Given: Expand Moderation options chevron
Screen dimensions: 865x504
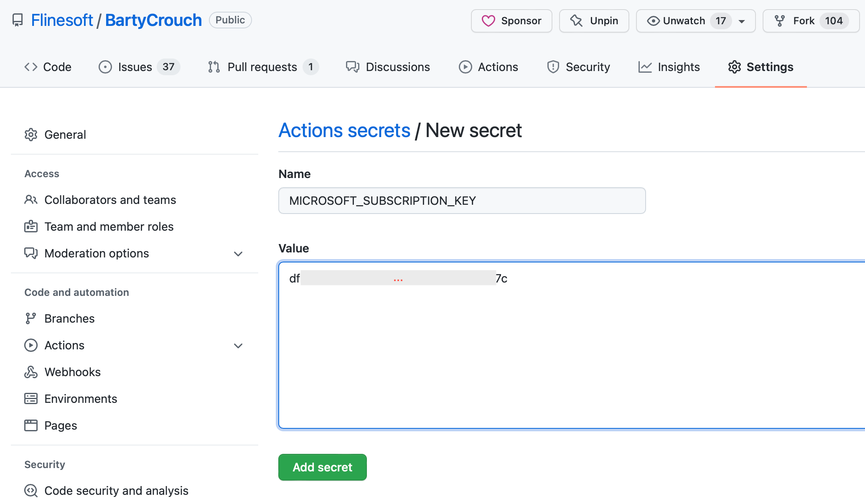Looking at the screenshot, I should (x=238, y=254).
